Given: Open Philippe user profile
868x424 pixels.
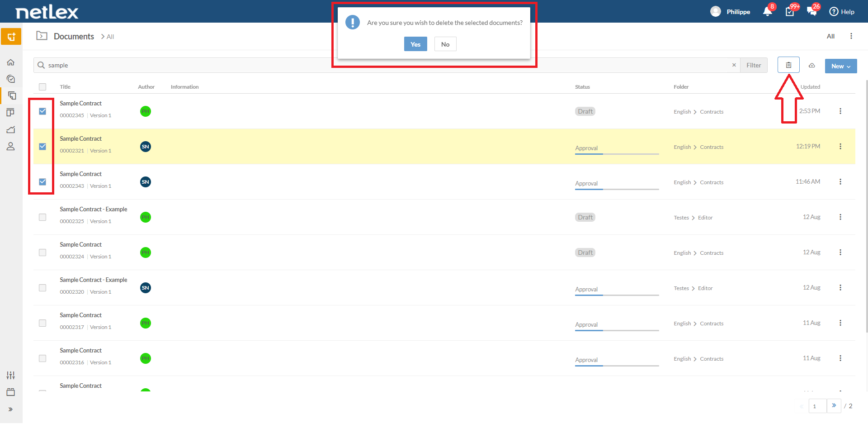Looking at the screenshot, I should click(x=730, y=12).
